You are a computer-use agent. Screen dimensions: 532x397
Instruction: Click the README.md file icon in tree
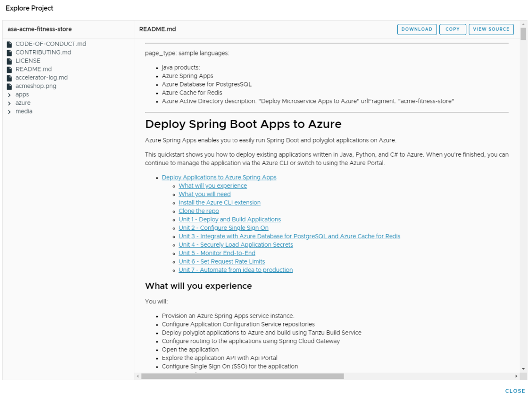(9, 70)
